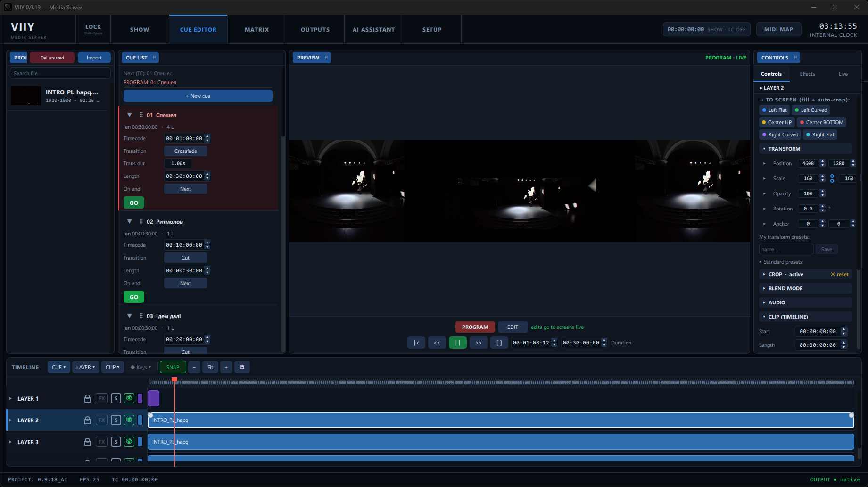Solo LAYER 3 with the S button

click(x=116, y=442)
